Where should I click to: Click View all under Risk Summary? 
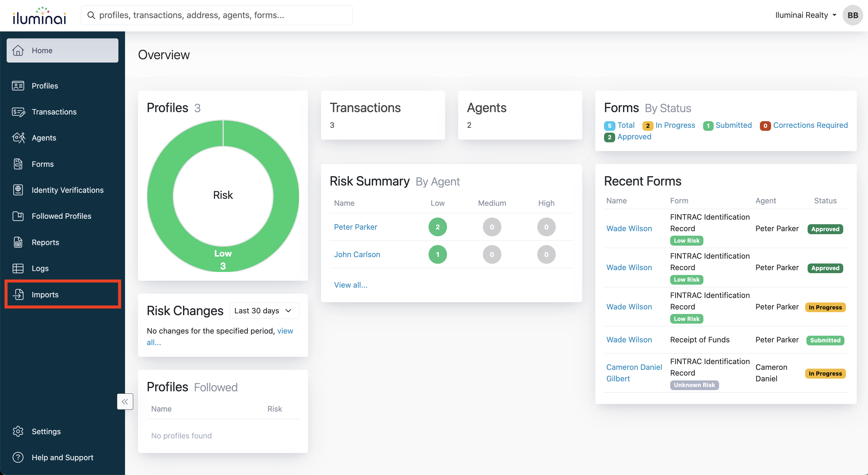(x=350, y=285)
